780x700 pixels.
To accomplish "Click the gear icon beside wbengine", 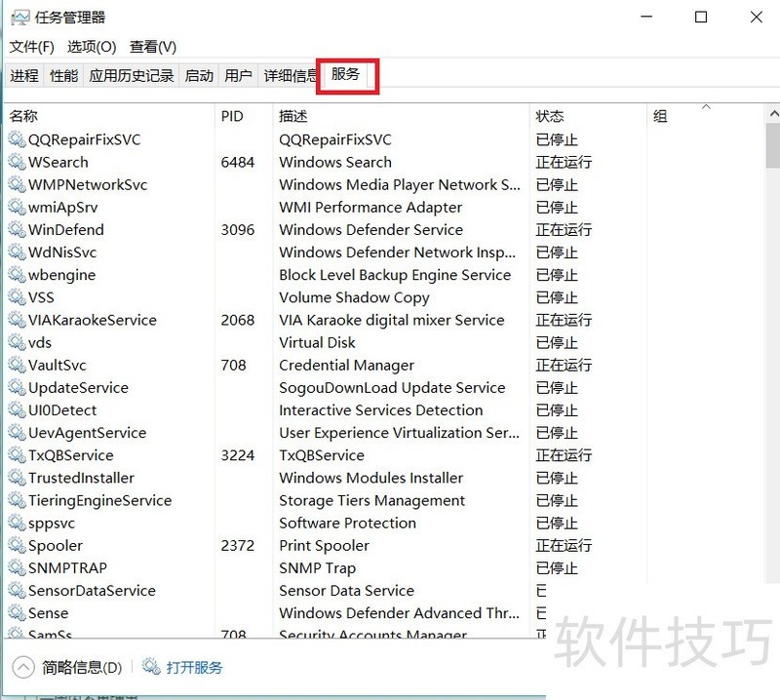I will (17, 275).
